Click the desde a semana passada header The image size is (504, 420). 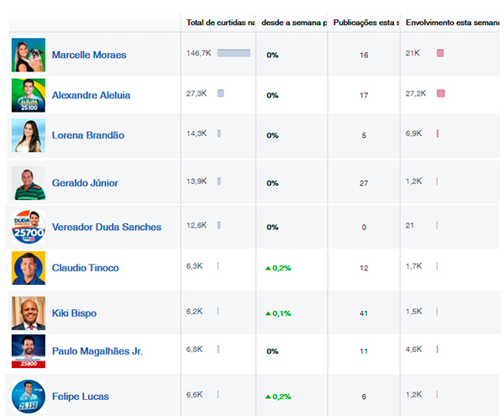(x=294, y=22)
